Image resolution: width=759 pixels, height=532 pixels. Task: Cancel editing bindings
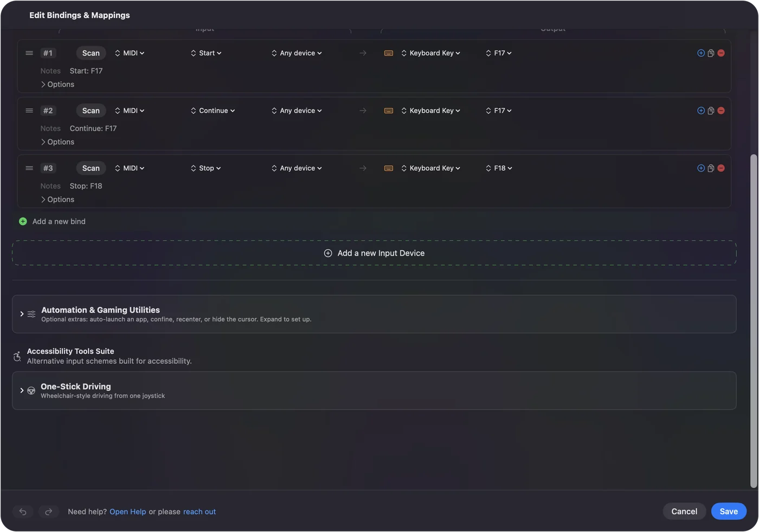(684, 511)
